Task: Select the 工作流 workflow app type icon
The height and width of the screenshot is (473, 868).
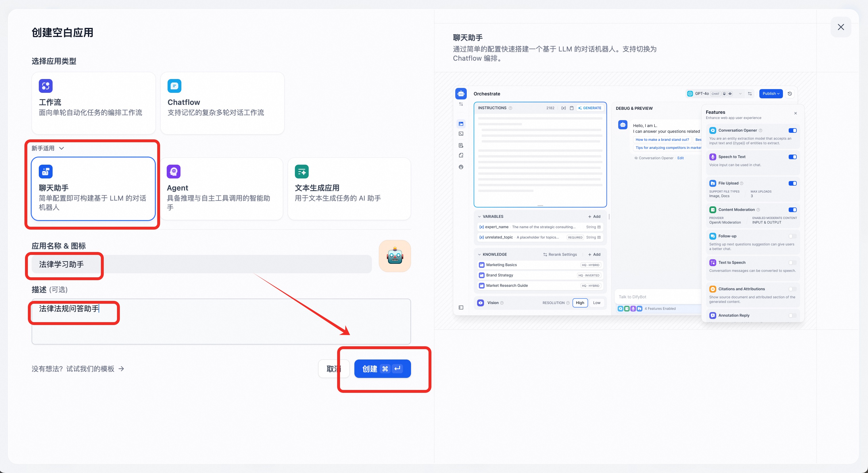Action: tap(45, 86)
